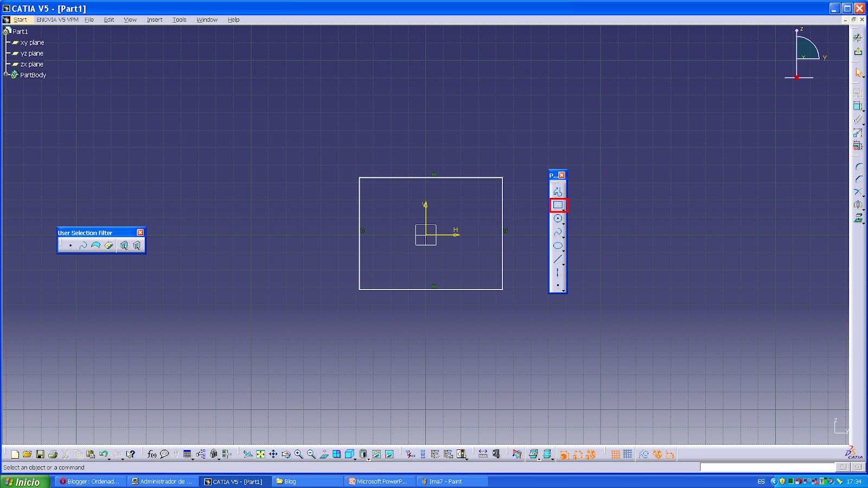Toggle the point selection filter

click(x=71, y=245)
